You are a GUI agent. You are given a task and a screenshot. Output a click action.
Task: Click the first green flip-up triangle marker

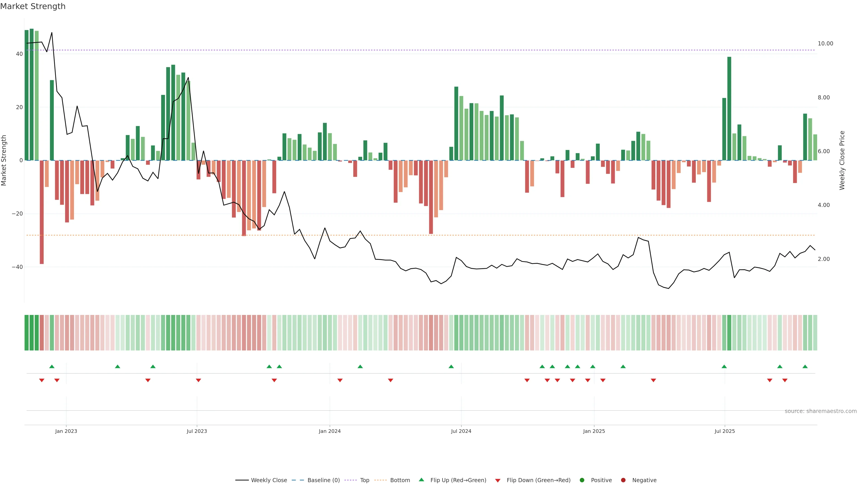pyautogui.click(x=52, y=366)
